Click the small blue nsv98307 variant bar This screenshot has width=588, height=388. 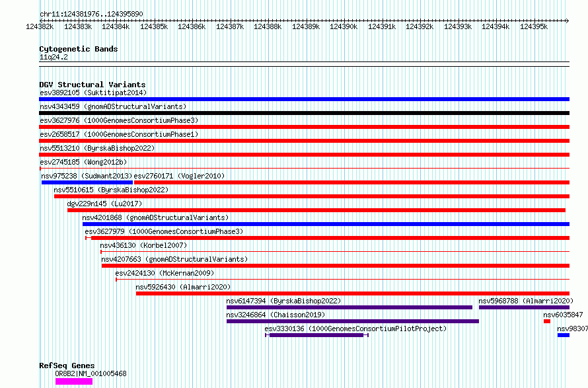(564, 335)
